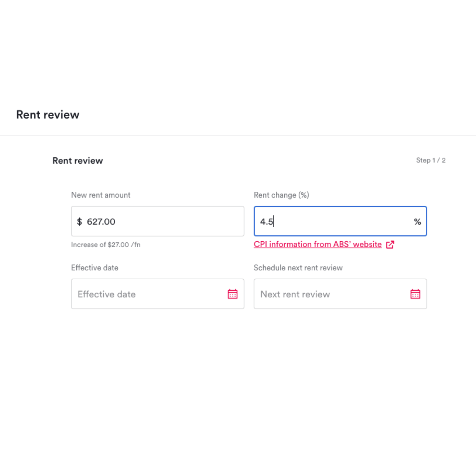476x476 pixels.
Task: Click the Schedule next rent review label
Action: pos(298,268)
